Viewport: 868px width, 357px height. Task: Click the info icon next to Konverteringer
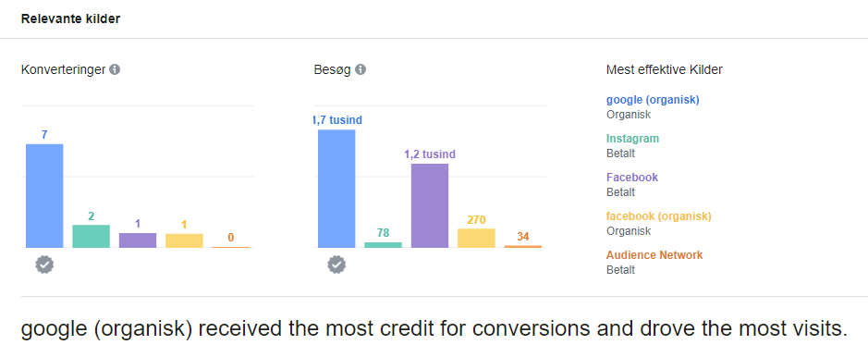(115, 69)
